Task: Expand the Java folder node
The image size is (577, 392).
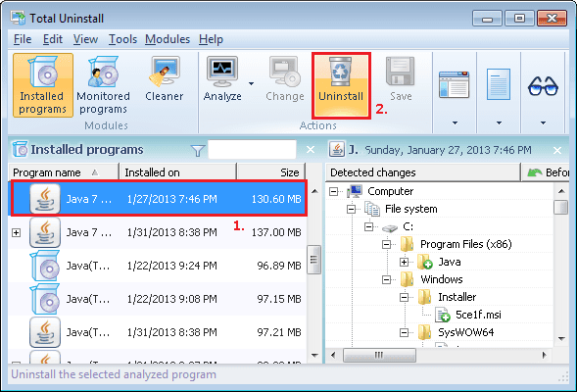Action: coord(404,262)
